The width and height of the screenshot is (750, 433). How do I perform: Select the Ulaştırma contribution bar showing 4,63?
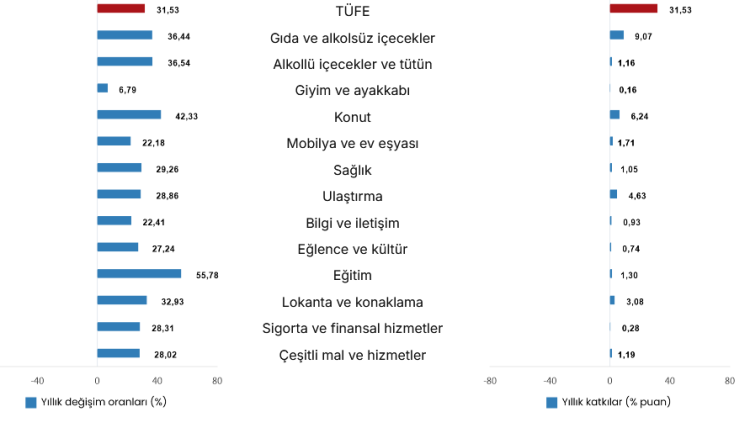click(613, 194)
